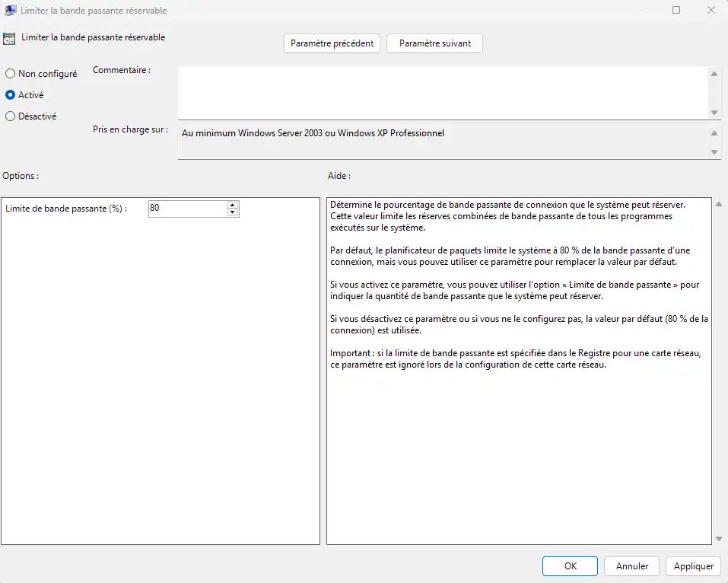Click the "Paramètre précédent" button

332,43
